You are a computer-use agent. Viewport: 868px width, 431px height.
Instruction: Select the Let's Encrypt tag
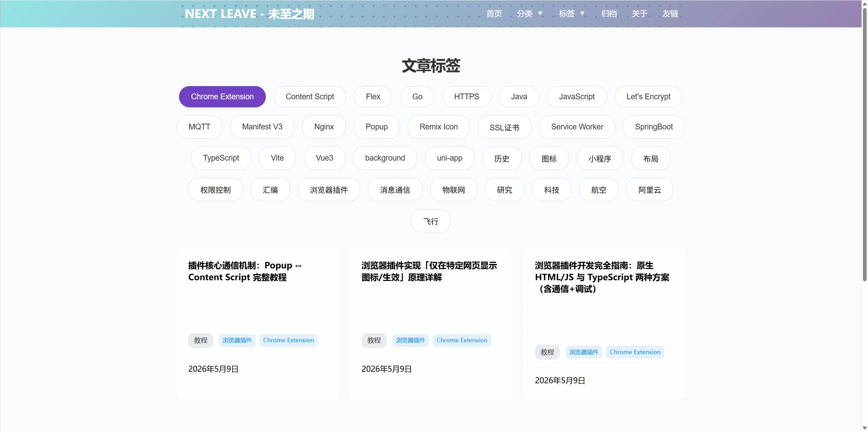(x=648, y=97)
